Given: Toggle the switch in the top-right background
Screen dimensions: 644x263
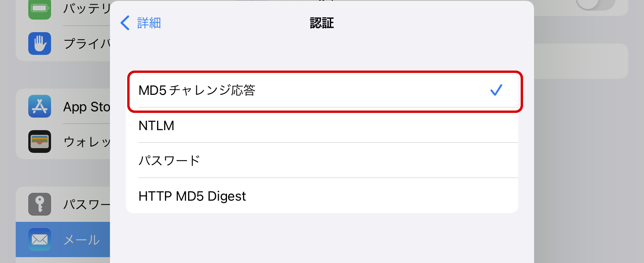Looking at the screenshot, I should [x=595, y=5].
